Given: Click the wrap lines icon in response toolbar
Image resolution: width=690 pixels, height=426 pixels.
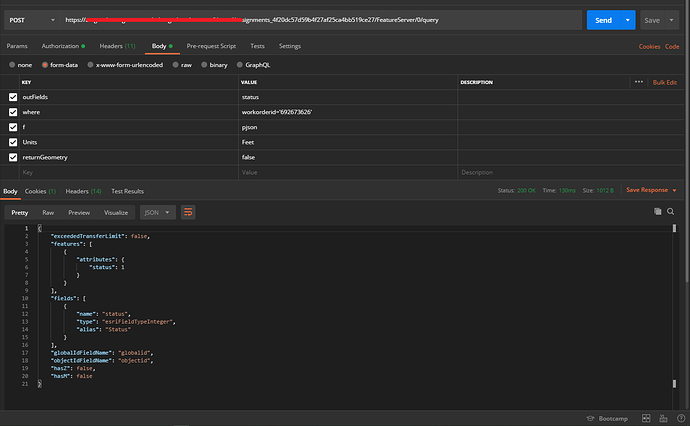Looking at the screenshot, I should 188,213.
